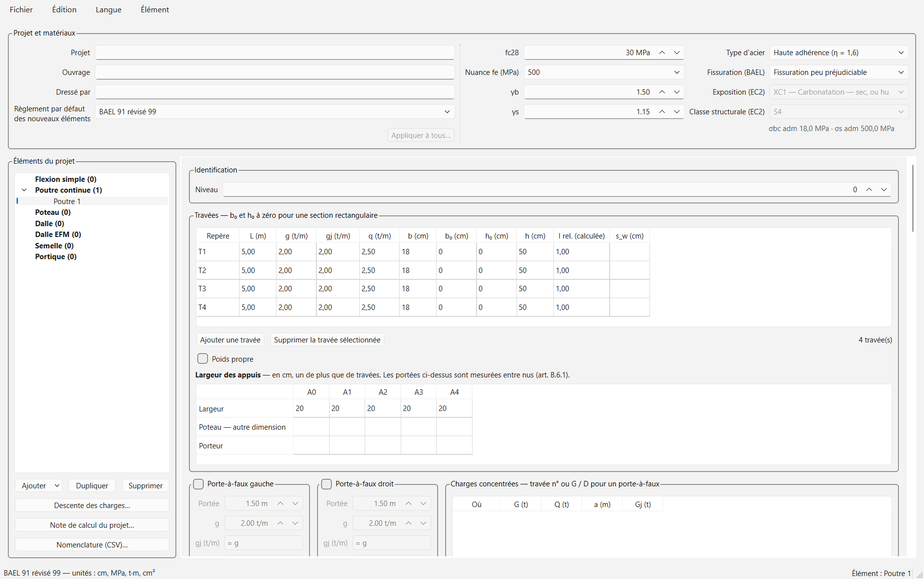Viewport: 924px width, 579px height.
Task: Increase fc28 value with up arrow
Action: tap(662, 53)
